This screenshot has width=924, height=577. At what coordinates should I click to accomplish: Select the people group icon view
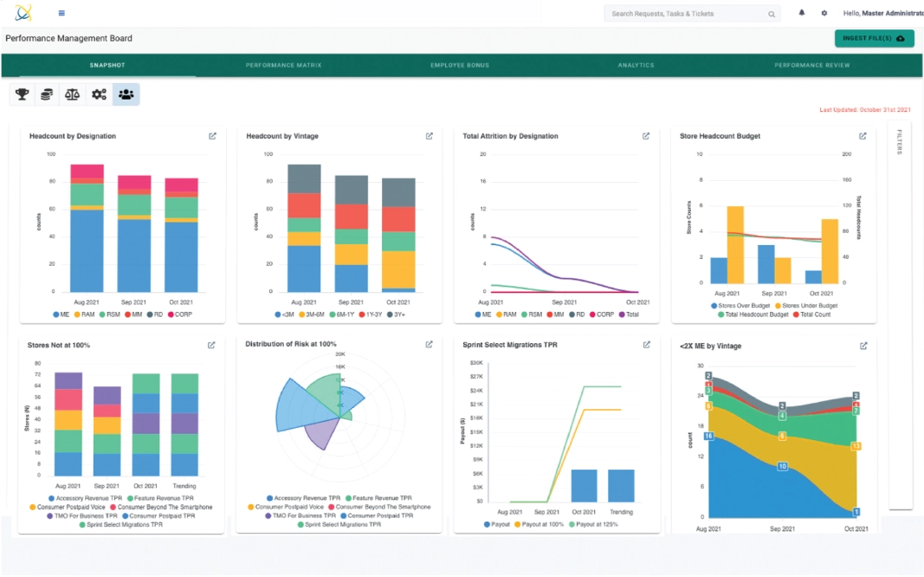coord(126,94)
